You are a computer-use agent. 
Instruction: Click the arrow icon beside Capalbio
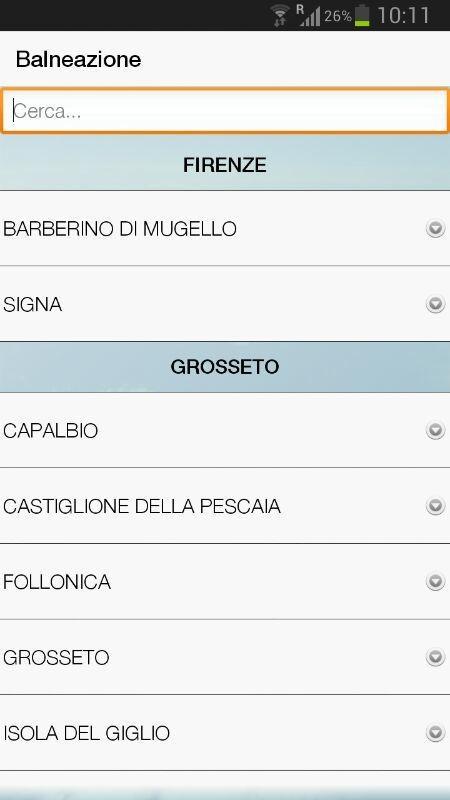click(435, 431)
